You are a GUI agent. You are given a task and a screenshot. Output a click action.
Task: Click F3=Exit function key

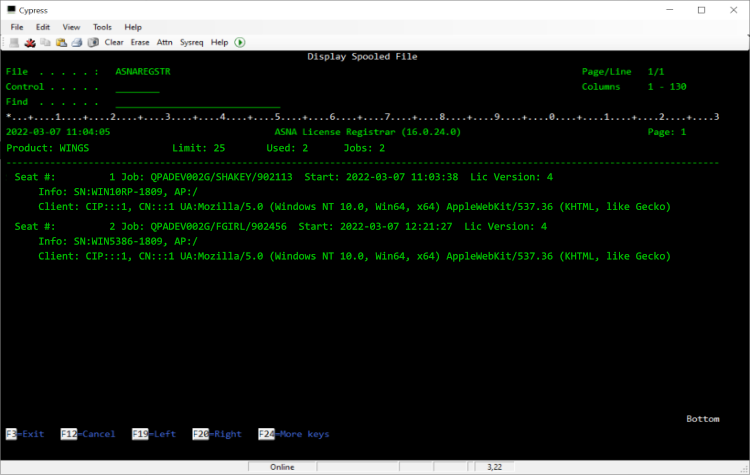coord(25,434)
